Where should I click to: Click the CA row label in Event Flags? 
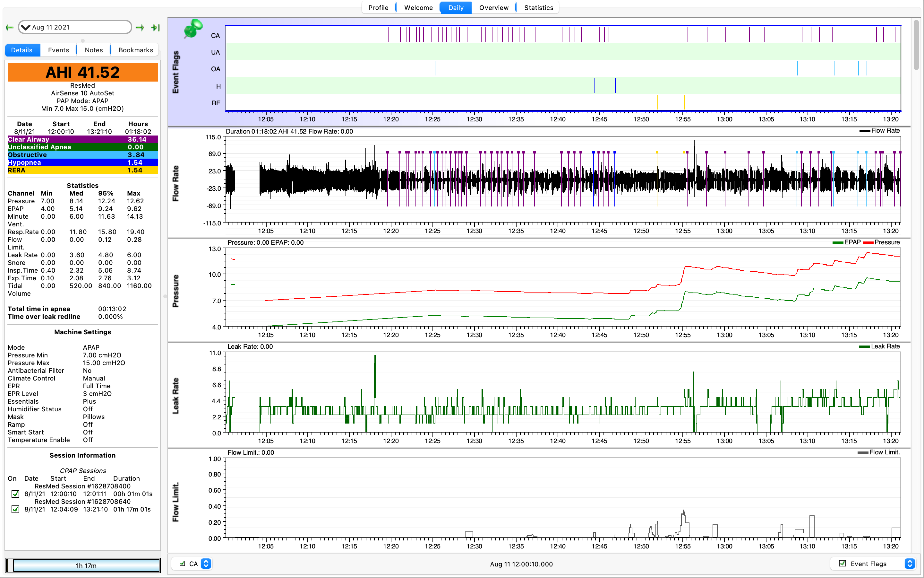(x=215, y=36)
